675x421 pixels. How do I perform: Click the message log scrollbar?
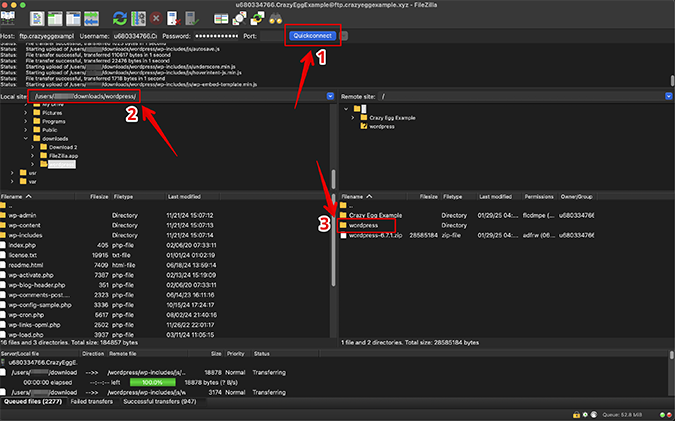pos(672,80)
